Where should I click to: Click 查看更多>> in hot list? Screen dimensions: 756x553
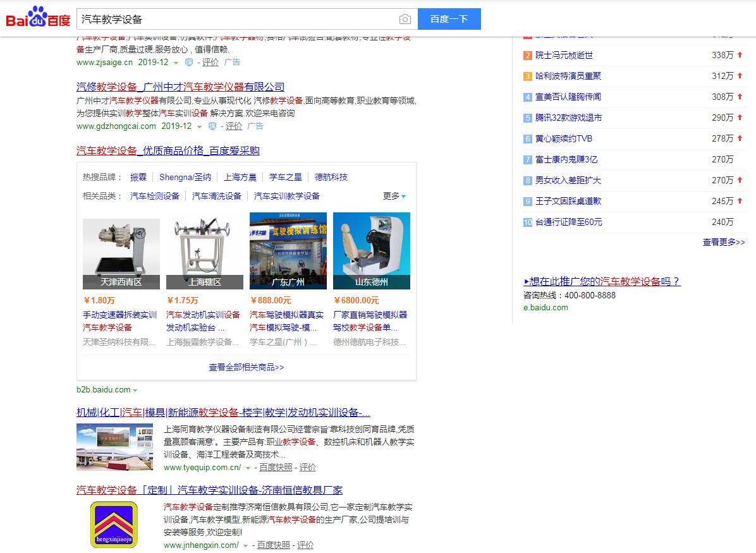tap(724, 242)
